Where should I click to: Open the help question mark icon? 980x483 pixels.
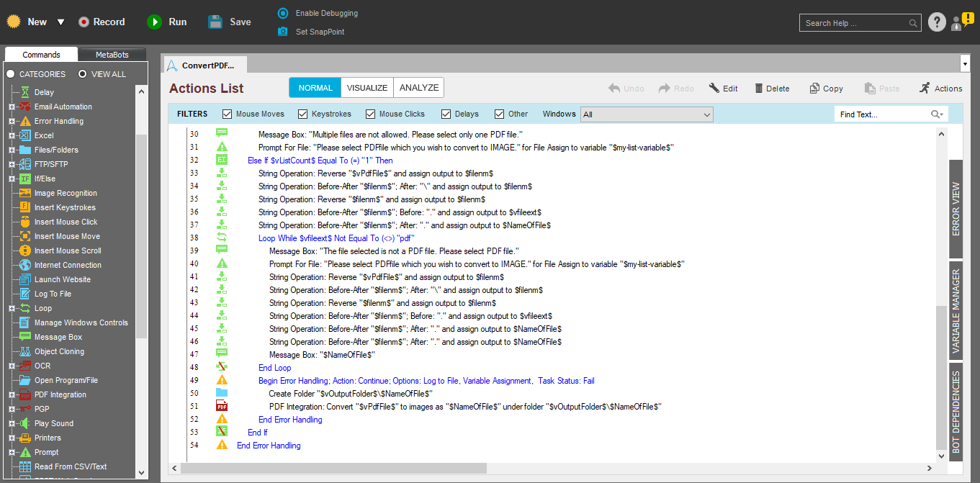(x=936, y=22)
